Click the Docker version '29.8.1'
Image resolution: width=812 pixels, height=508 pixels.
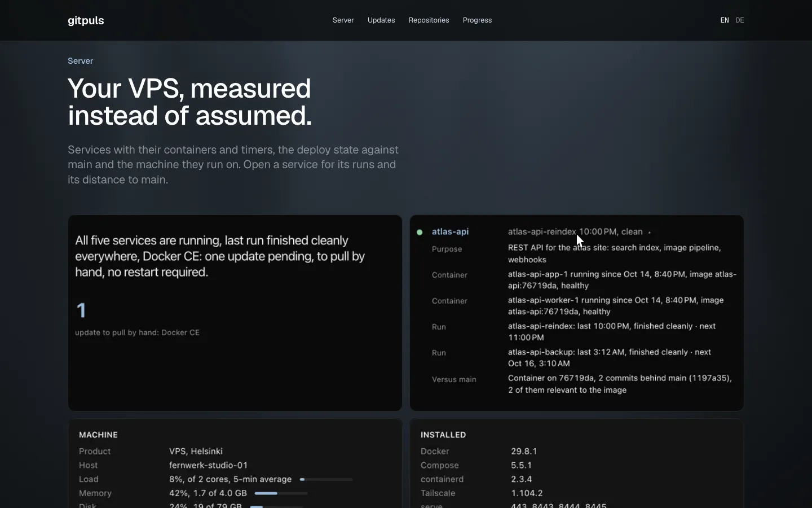[x=524, y=452]
